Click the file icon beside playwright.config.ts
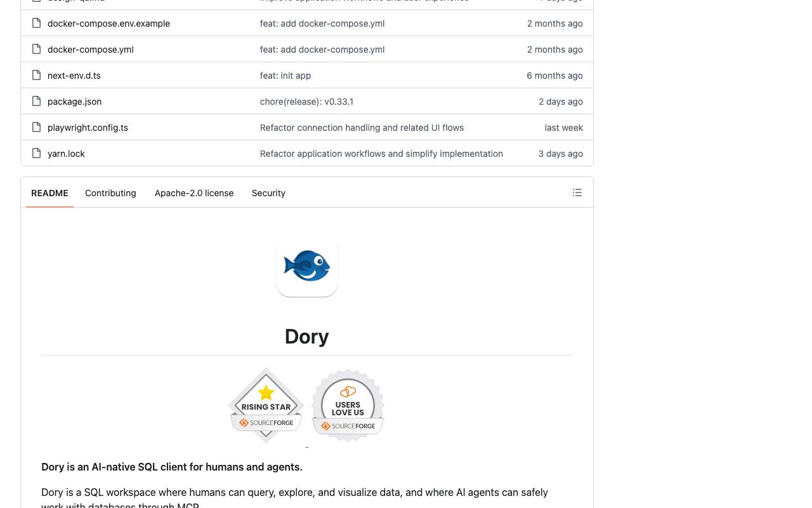Image resolution: width=812 pixels, height=508 pixels. point(37,128)
